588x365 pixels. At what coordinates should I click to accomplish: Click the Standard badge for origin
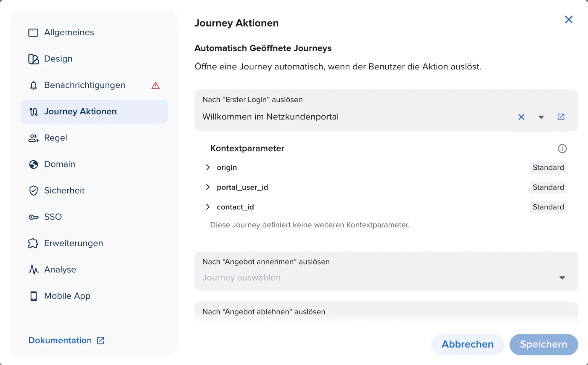pyautogui.click(x=548, y=168)
